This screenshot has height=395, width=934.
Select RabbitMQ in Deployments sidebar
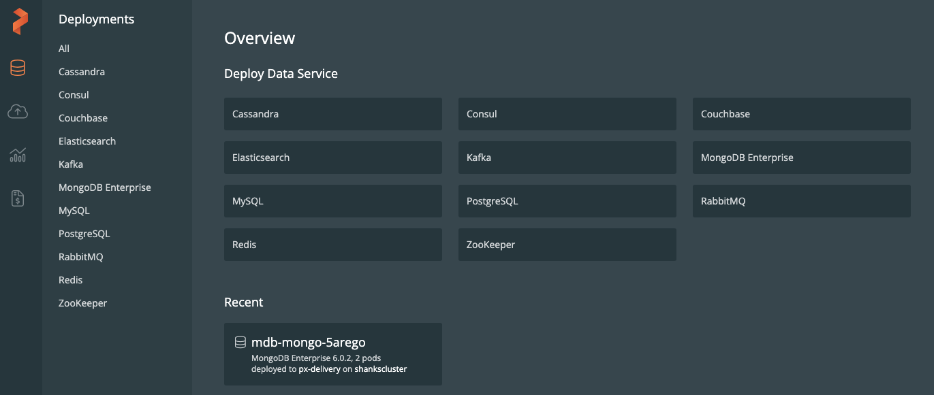coord(80,257)
